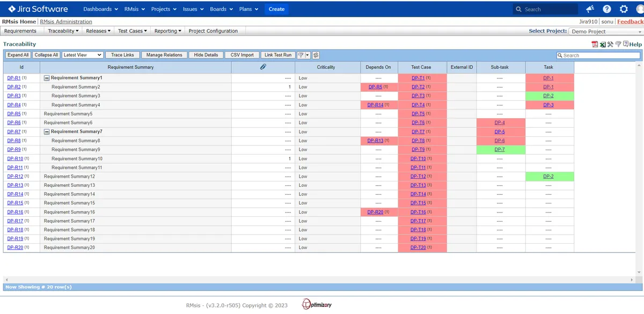Click the Hide Details button
Viewport: 644px width, 314px height.
point(206,55)
